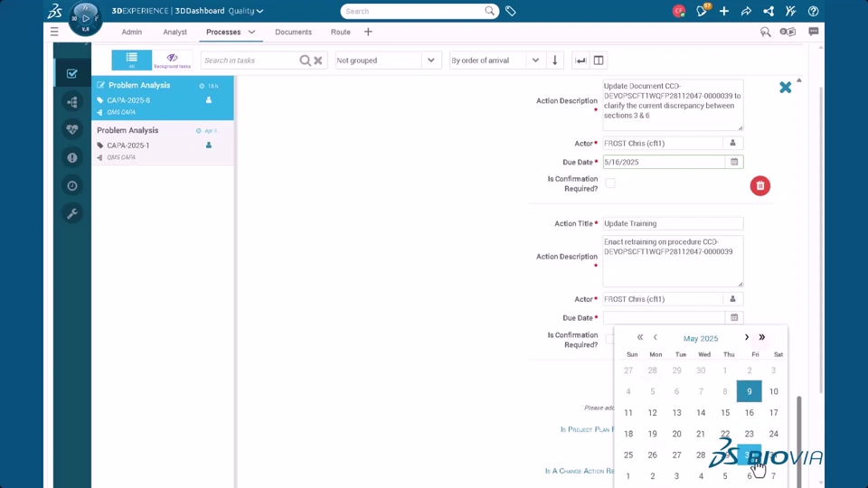
Task: Select the Processes tab
Action: click(223, 33)
